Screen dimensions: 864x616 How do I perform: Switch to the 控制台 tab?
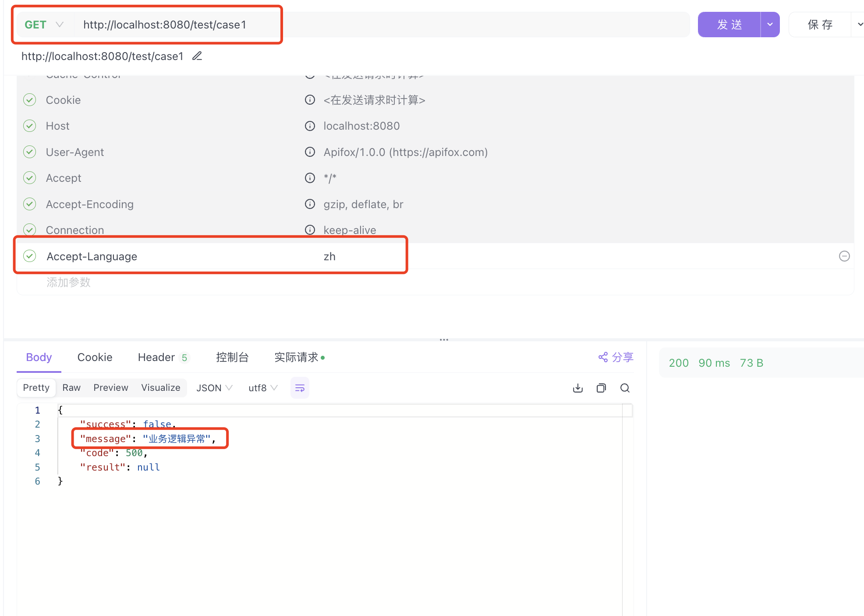click(232, 357)
